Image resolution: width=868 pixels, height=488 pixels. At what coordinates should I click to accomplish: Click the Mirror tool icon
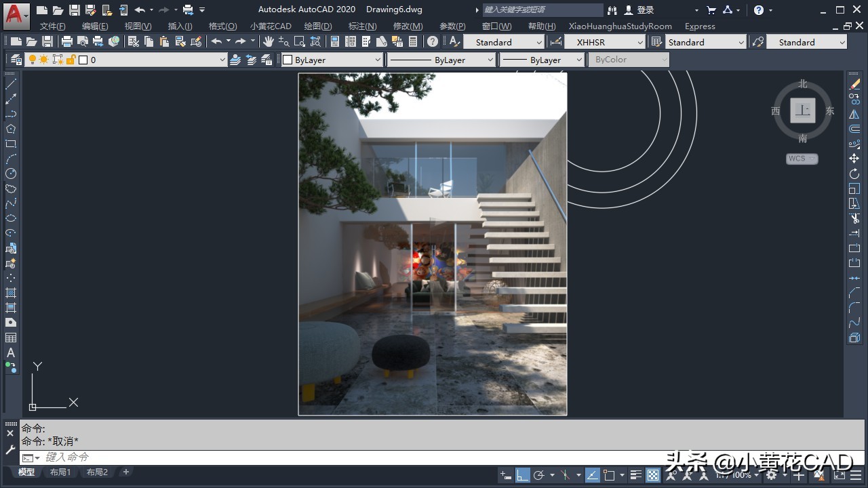(x=854, y=114)
